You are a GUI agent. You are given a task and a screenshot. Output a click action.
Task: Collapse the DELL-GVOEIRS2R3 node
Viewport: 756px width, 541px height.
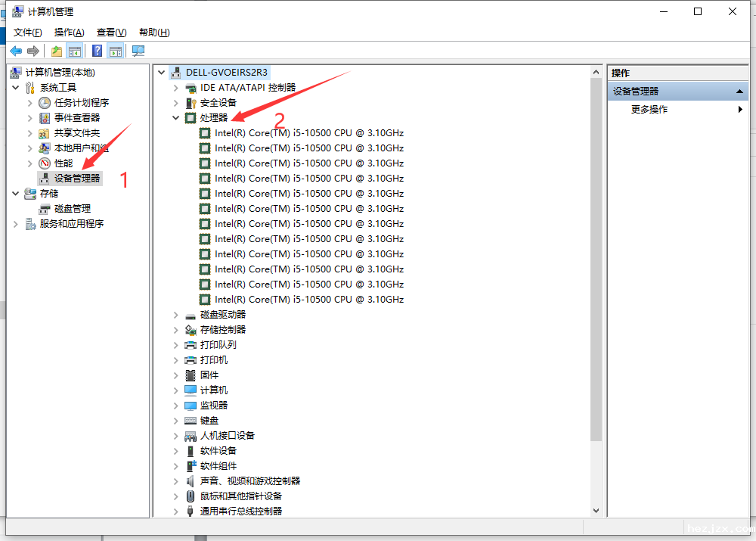(162, 73)
